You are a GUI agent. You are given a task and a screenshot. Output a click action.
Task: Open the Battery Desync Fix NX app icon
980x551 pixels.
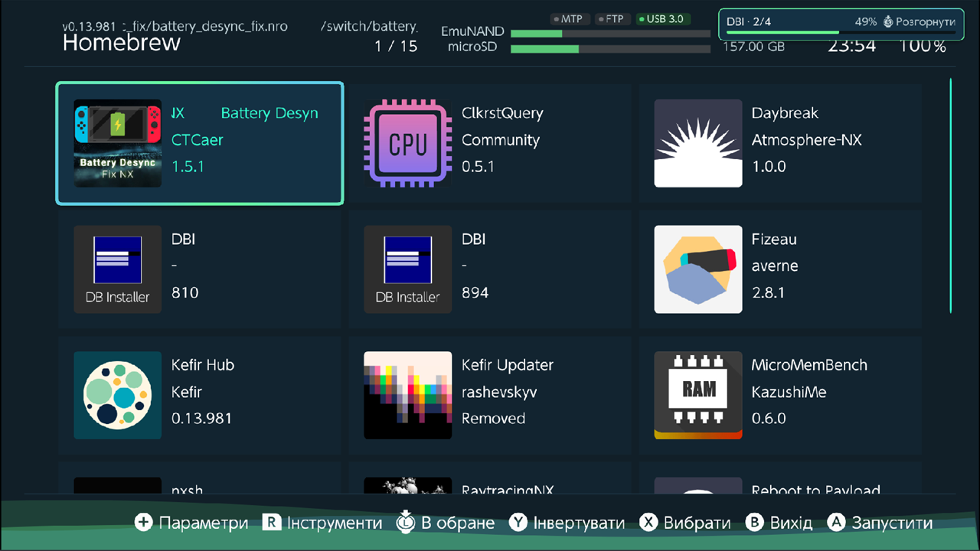(x=117, y=143)
